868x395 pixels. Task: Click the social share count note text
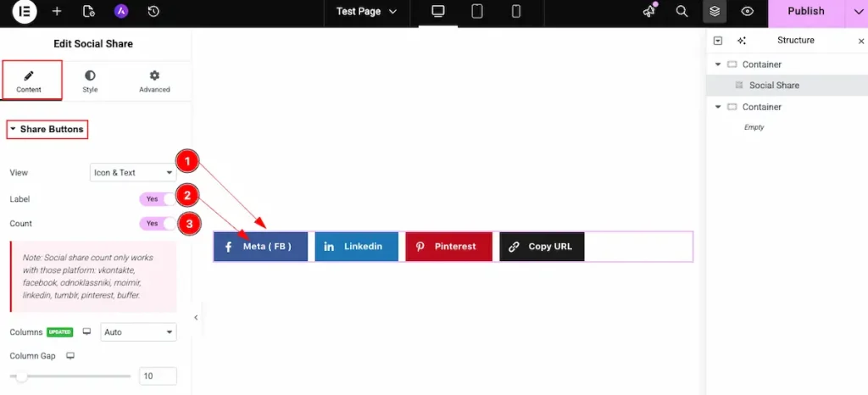click(88, 276)
